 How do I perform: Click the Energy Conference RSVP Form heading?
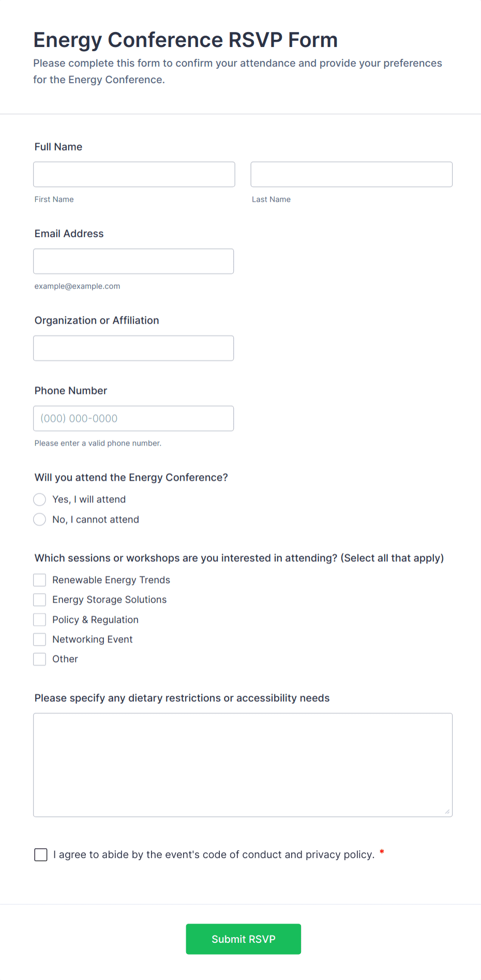click(x=185, y=40)
